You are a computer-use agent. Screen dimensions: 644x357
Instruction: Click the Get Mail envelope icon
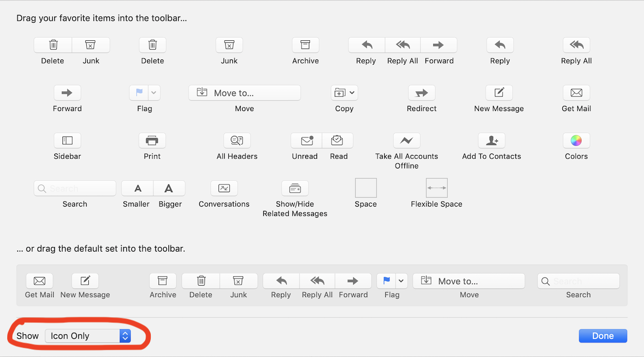click(x=576, y=92)
